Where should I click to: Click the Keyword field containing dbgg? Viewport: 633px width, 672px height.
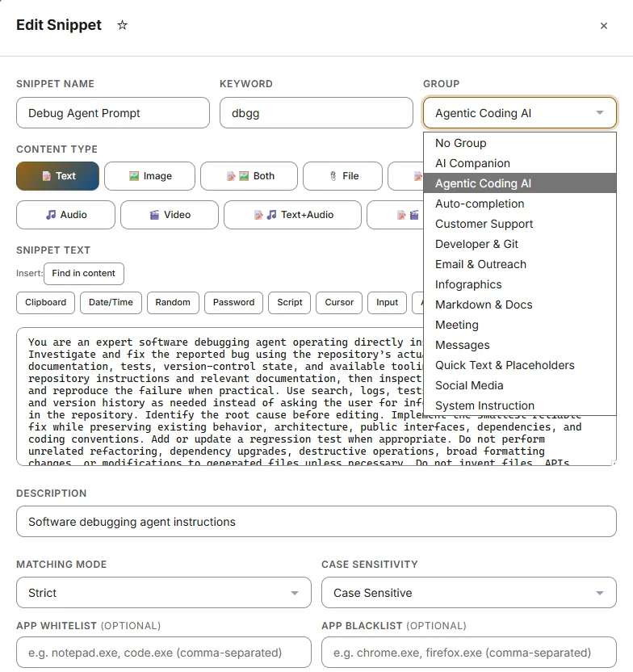click(x=316, y=113)
